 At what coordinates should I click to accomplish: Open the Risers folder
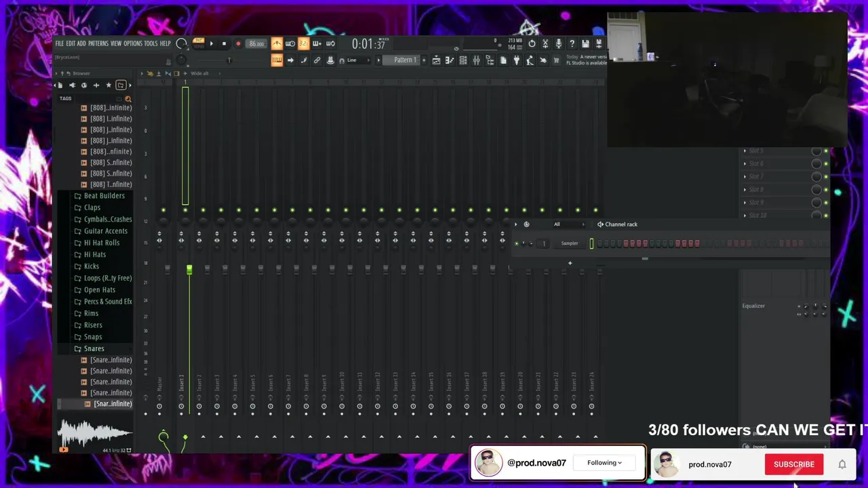tap(93, 325)
